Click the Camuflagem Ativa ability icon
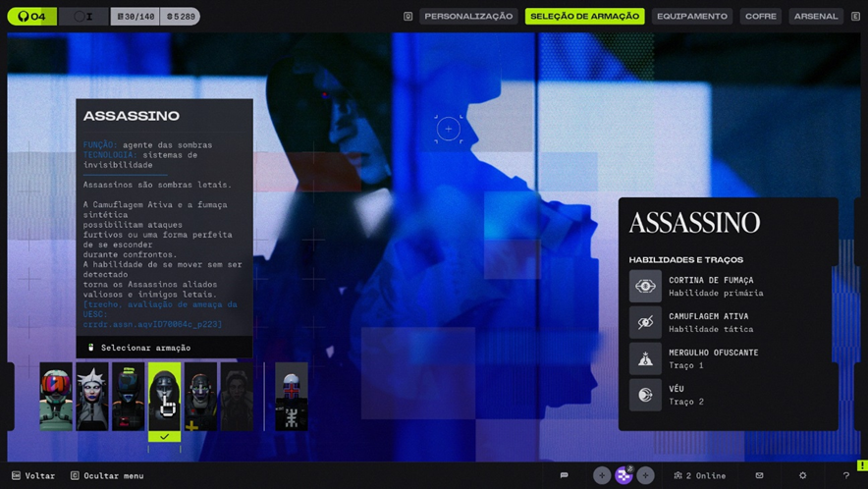Viewport: 868px width, 489px height. pyautogui.click(x=645, y=322)
